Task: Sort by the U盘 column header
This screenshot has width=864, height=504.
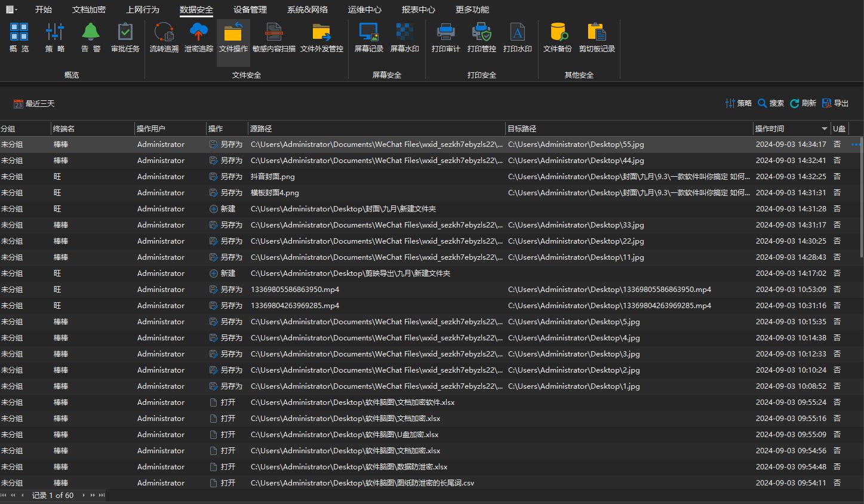Action: pos(839,128)
